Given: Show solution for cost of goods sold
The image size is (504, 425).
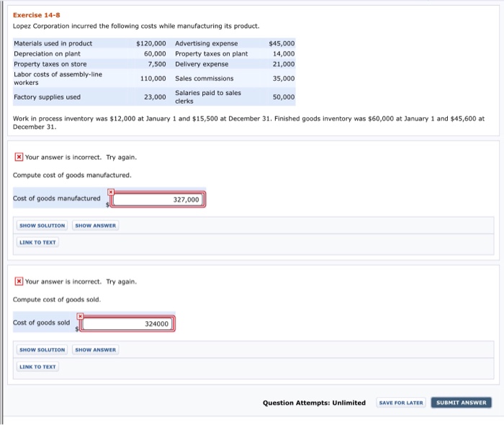Looking at the screenshot, I should [x=42, y=350].
